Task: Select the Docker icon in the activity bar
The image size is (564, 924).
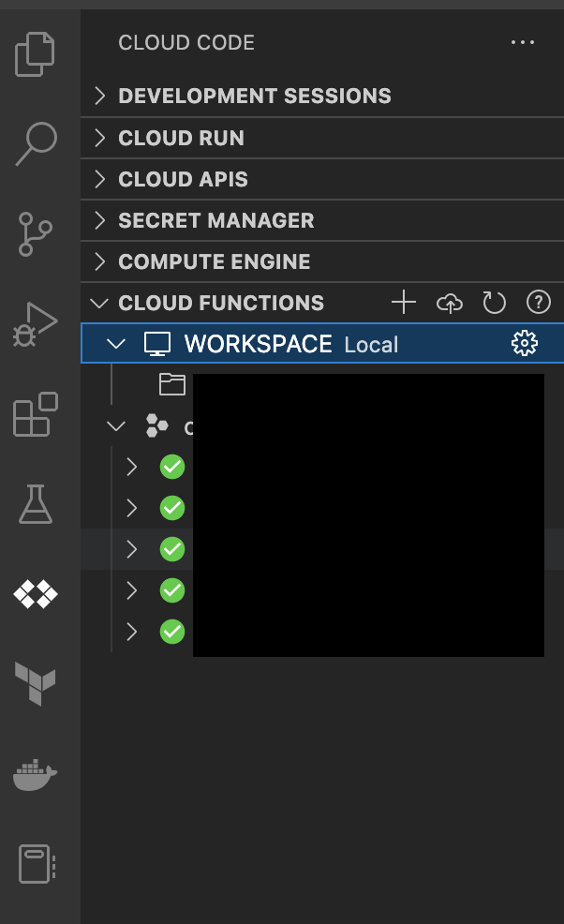Action: coord(36,775)
